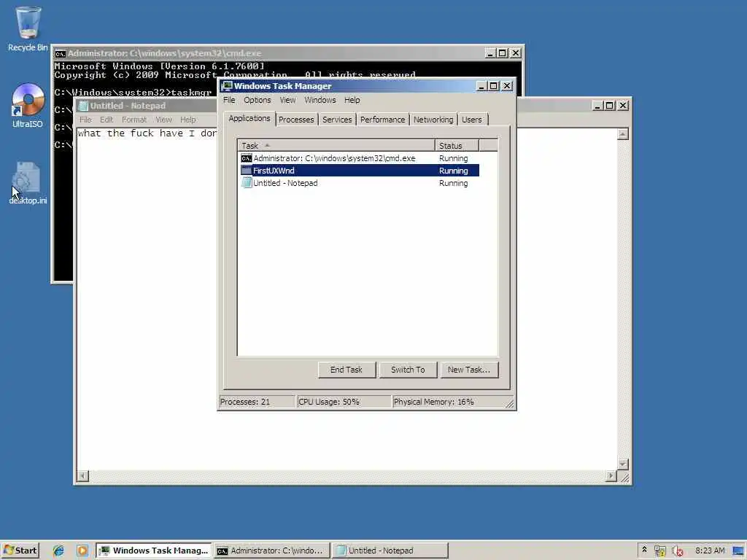
Task: Open Task Manager's File menu
Action: click(229, 100)
